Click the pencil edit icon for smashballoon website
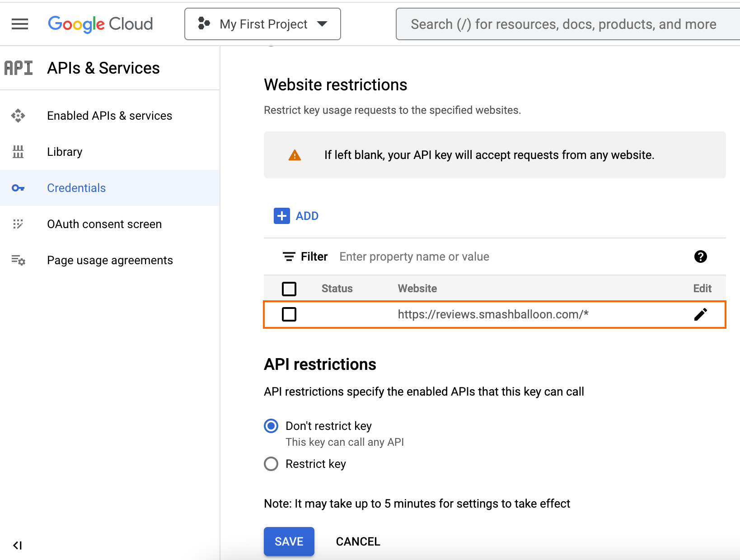The image size is (740, 560). pos(700,314)
